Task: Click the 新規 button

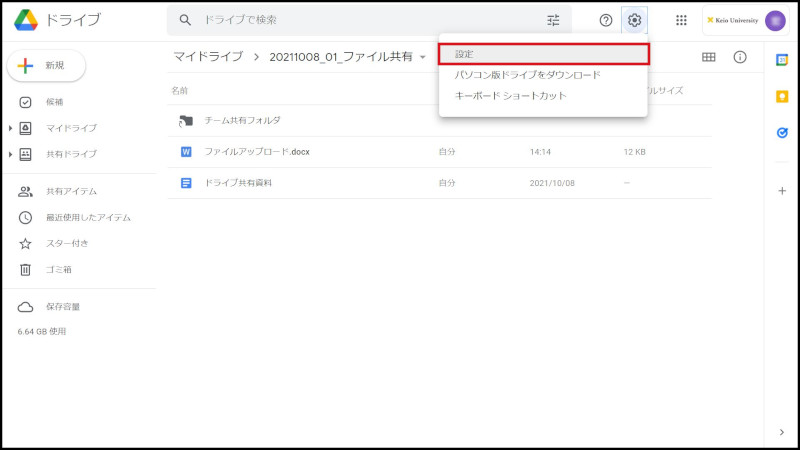Action: click(46, 65)
